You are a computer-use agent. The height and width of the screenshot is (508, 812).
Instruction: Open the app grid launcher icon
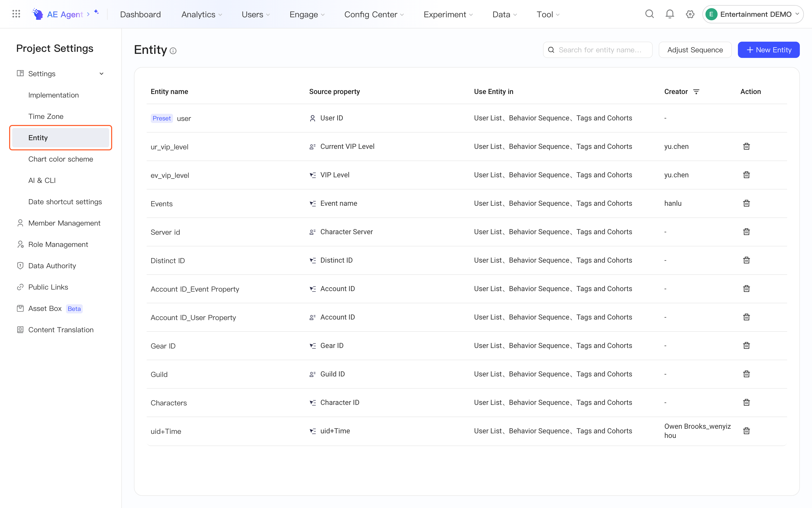(x=16, y=14)
